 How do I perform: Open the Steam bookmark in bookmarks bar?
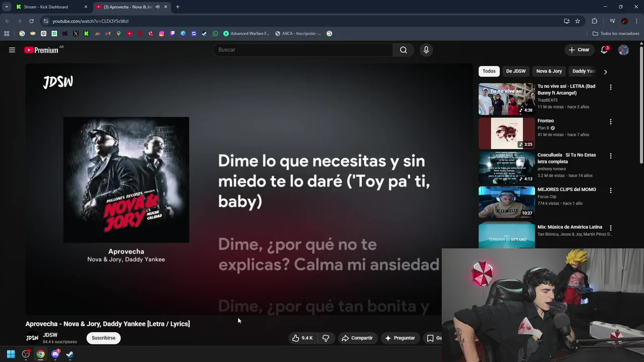pos(204,34)
